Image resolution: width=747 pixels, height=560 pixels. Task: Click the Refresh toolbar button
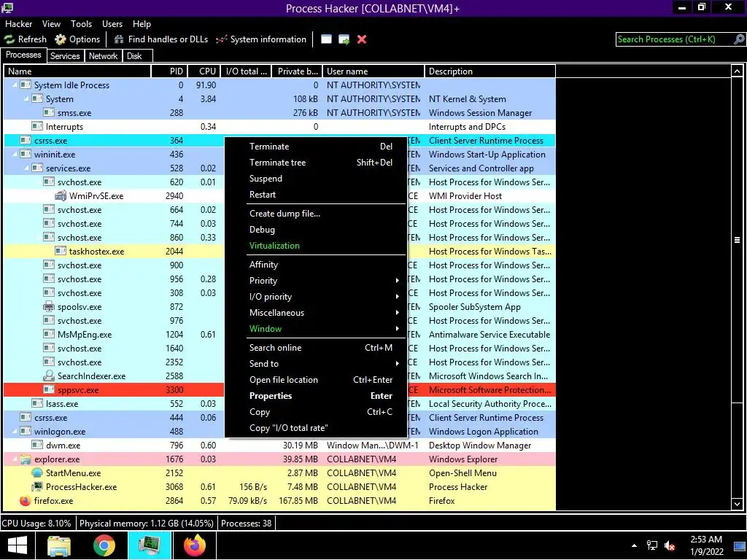point(26,39)
